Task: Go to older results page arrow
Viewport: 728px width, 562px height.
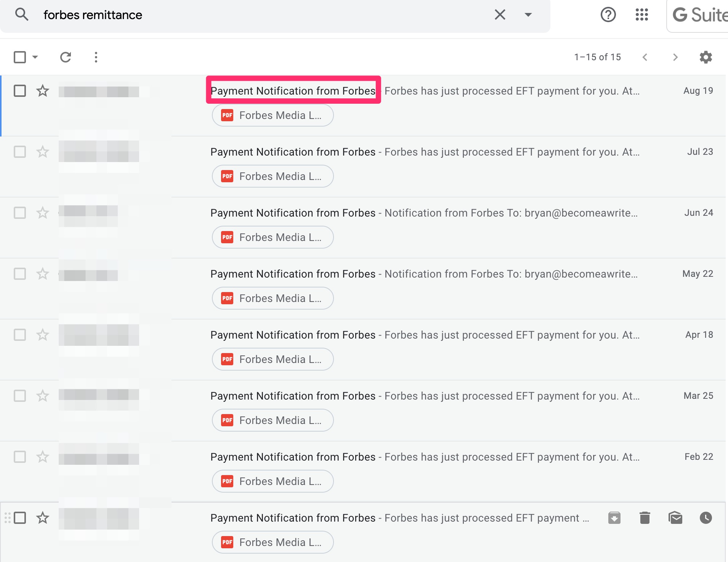Action: coord(675,57)
